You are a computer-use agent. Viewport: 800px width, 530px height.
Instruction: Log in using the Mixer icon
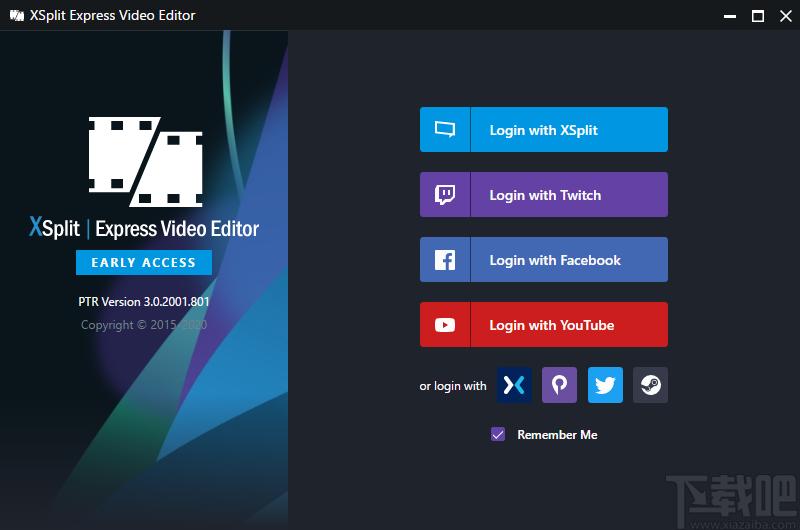[514, 385]
